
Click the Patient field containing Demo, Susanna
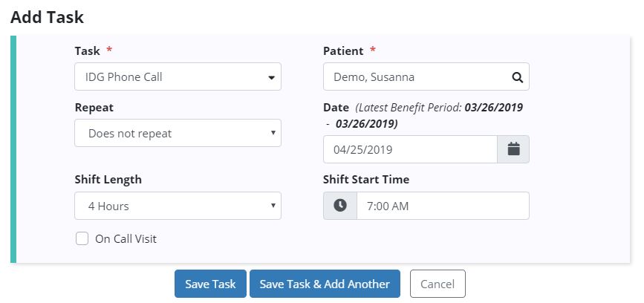pos(416,76)
